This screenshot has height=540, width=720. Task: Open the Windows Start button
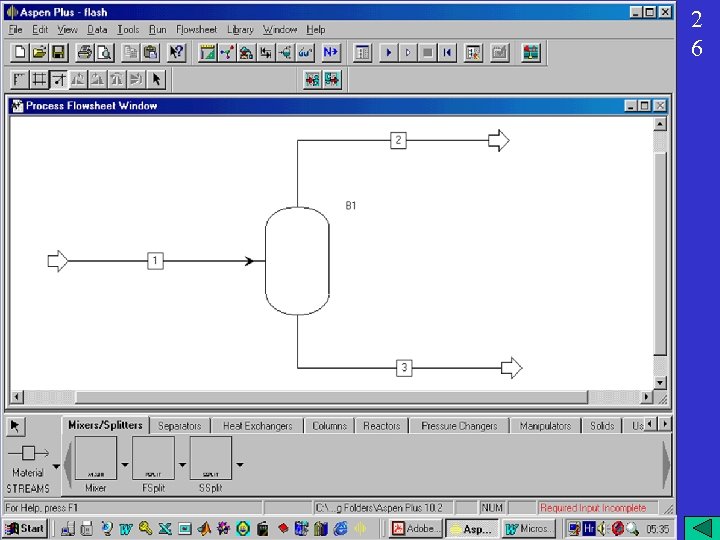click(26, 529)
